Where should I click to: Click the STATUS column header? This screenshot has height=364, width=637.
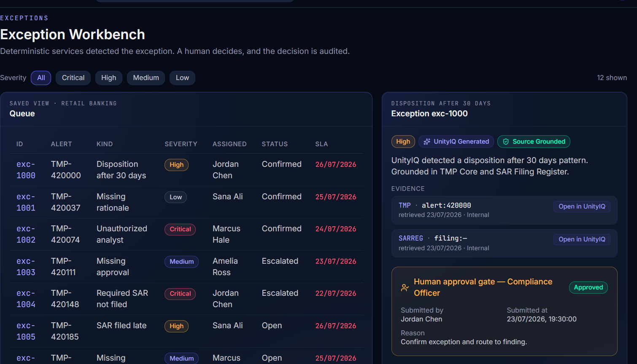(x=275, y=144)
